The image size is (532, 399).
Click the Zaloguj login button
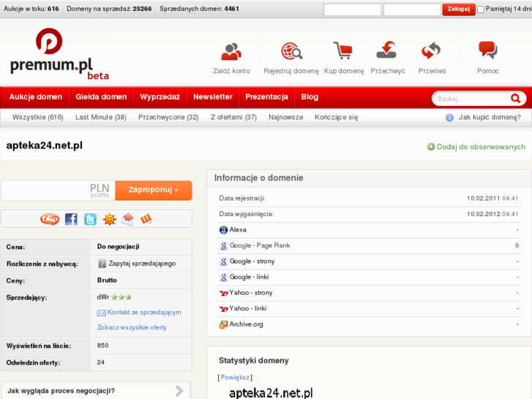[x=458, y=10]
